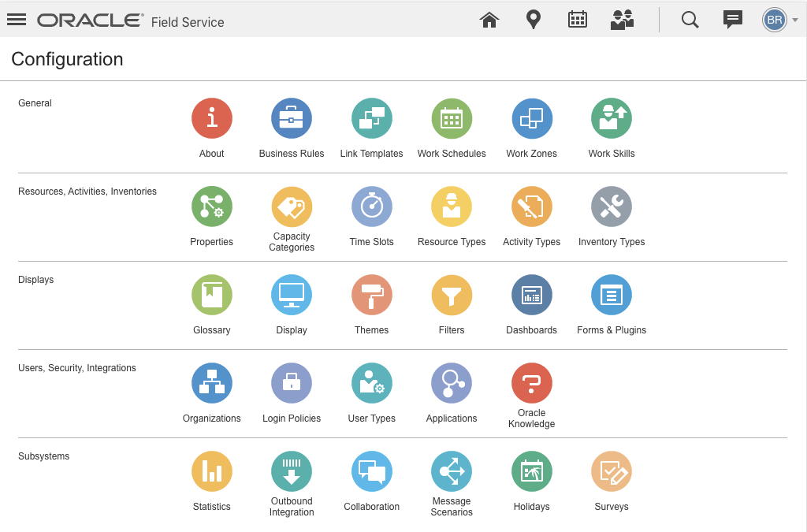
Task: Open the calendar icon in header
Action: [578, 20]
